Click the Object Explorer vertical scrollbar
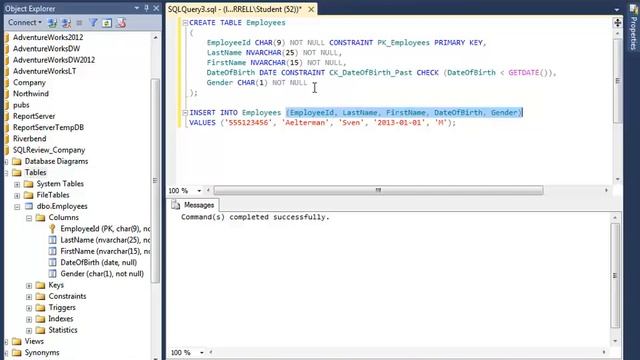 coord(155,180)
